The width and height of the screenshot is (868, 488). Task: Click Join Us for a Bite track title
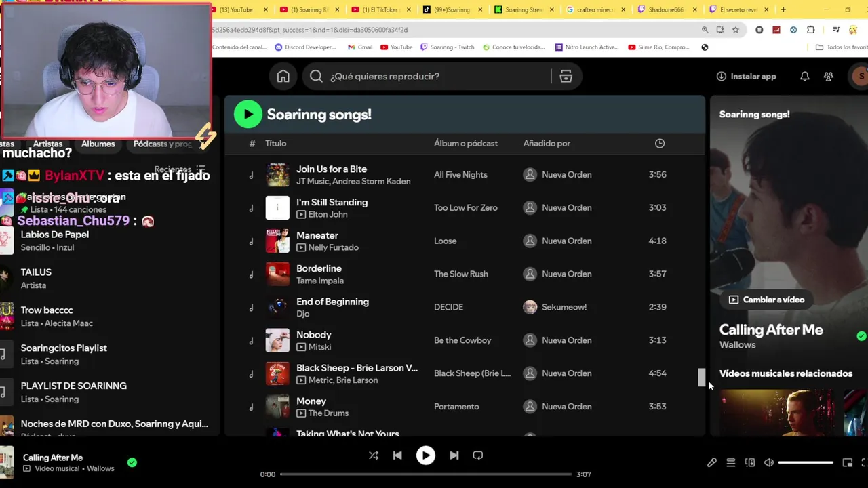click(x=332, y=169)
